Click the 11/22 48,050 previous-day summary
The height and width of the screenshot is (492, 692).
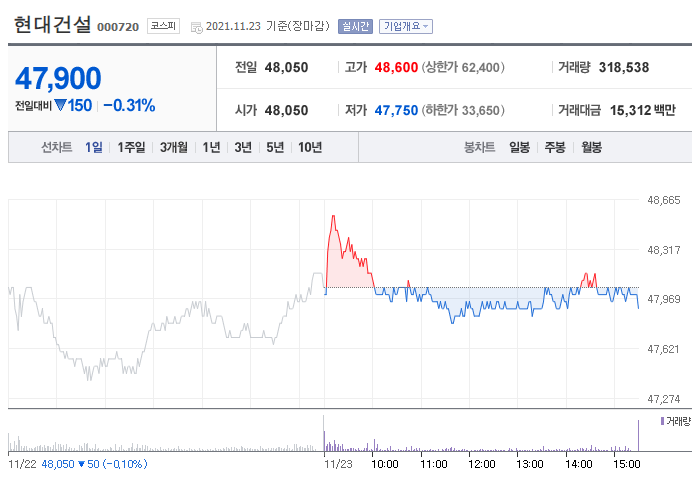[78, 464]
